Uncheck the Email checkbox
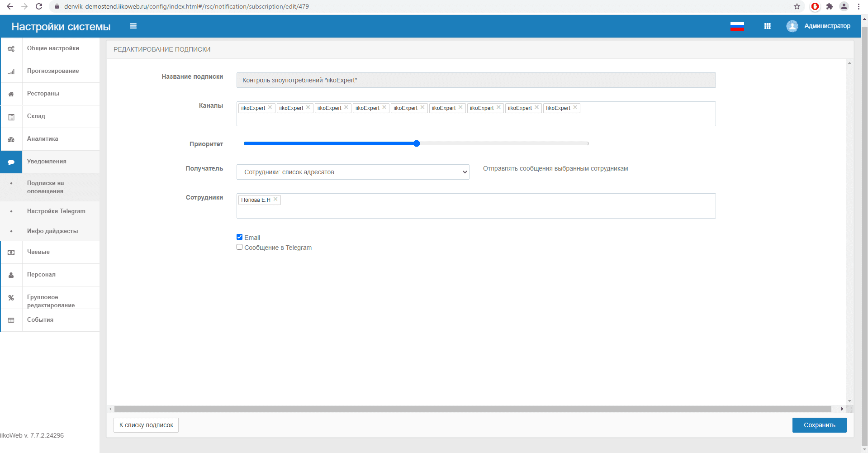This screenshot has height=453, width=868. [240, 237]
